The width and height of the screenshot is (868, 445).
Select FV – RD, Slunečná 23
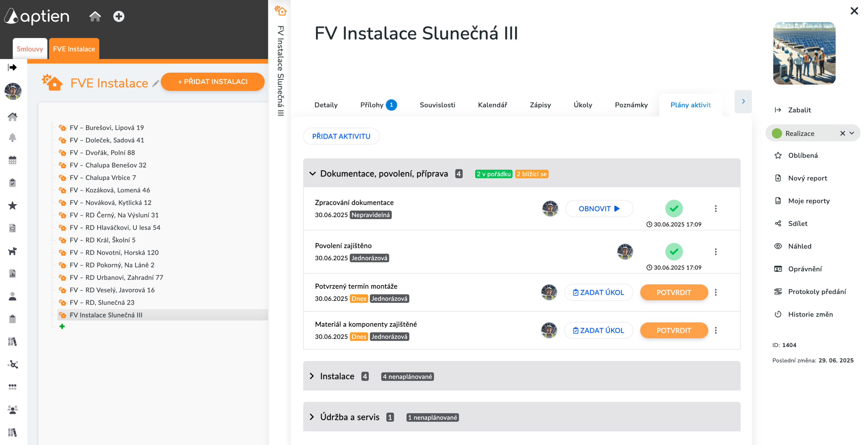tap(102, 302)
